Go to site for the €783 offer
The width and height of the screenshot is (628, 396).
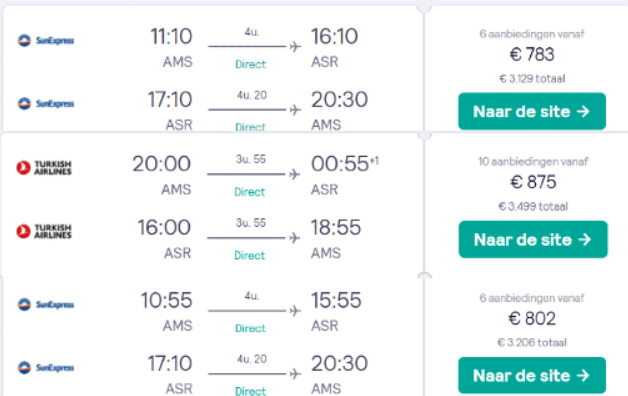tap(532, 111)
